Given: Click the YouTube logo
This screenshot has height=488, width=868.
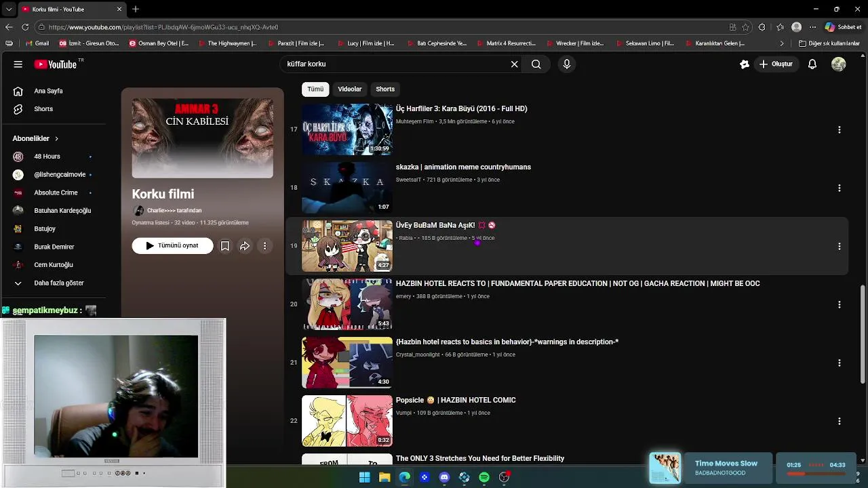Looking at the screenshot, I should point(56,64).
